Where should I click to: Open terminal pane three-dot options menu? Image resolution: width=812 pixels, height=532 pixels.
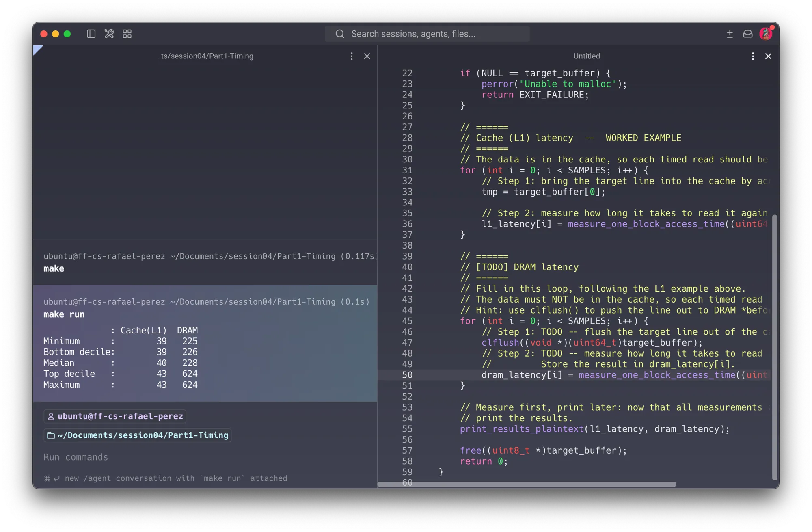[352, 56]
